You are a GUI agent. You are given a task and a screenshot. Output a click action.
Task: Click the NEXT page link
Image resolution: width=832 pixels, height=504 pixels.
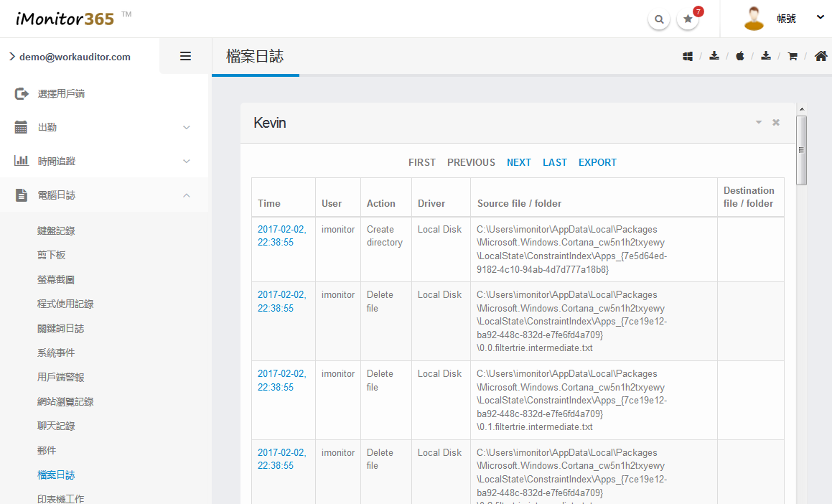click(519, 162)
